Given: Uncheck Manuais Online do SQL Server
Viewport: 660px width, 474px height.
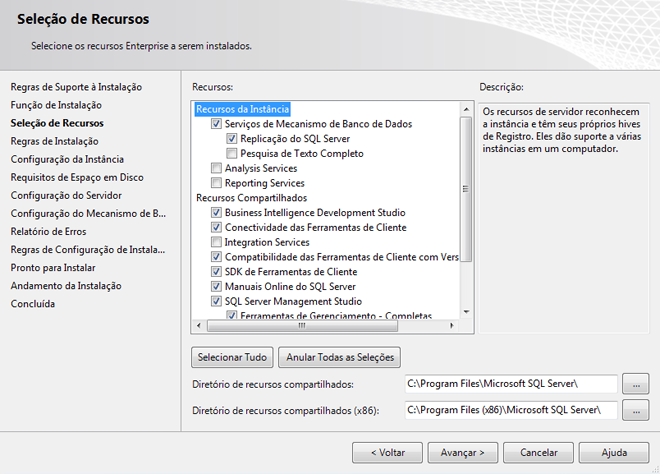Looking at the screenshot, I should click(x=216, y=286).
